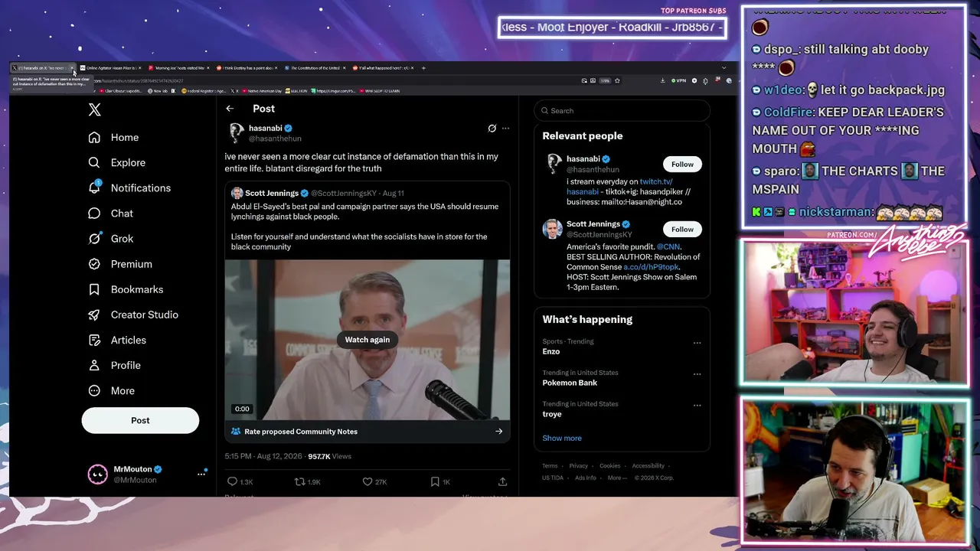Image resolution: width=980 pixels, height=551 pixels.
Task: Open Articles in the sidebar
Action: [x=116, y=340]
